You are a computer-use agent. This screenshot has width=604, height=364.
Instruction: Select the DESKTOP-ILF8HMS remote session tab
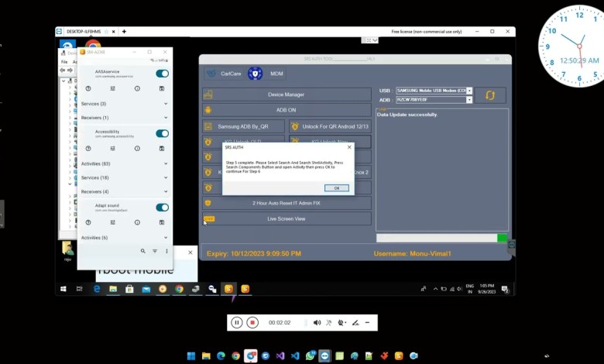point(84,32)
